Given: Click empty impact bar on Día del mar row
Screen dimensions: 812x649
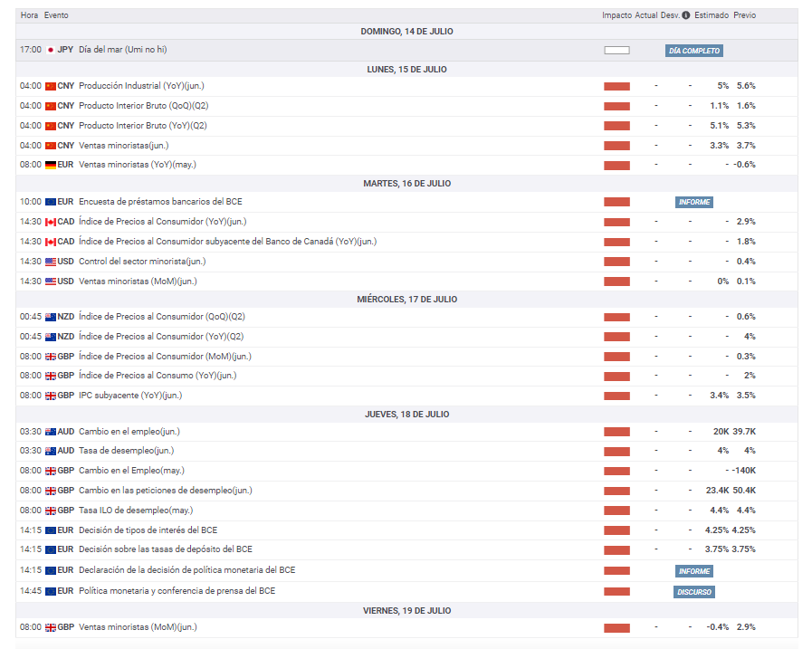Looking at the screenshot, I should coord(616,51).
